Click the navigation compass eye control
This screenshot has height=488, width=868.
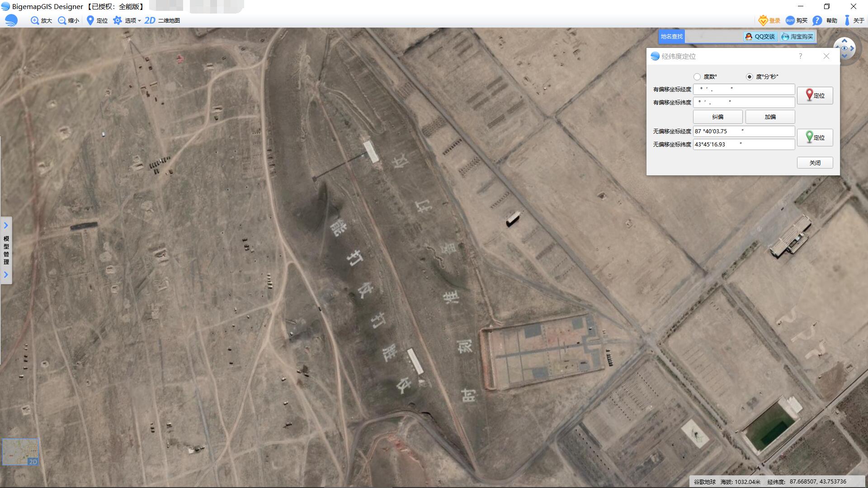point(844,48)
